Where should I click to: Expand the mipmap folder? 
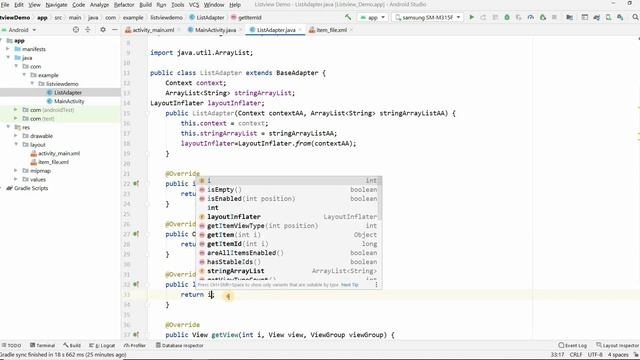(16, 171)
